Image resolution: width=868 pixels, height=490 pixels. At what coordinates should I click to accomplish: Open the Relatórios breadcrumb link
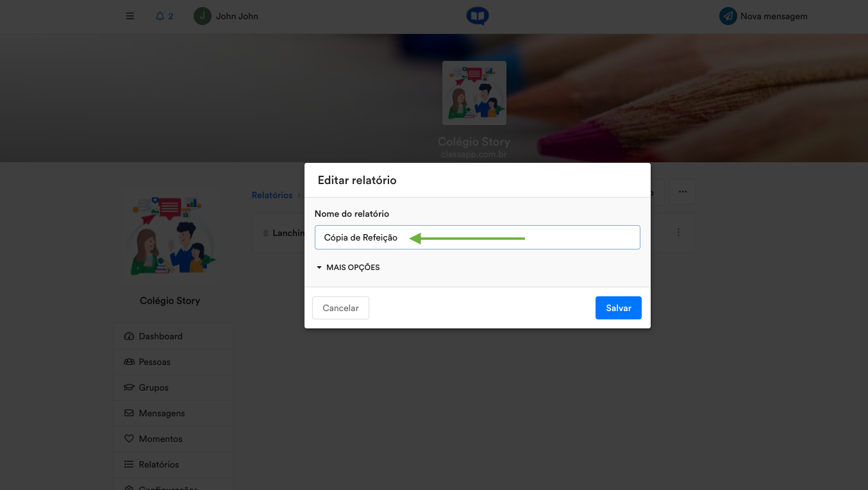[272, 195]
